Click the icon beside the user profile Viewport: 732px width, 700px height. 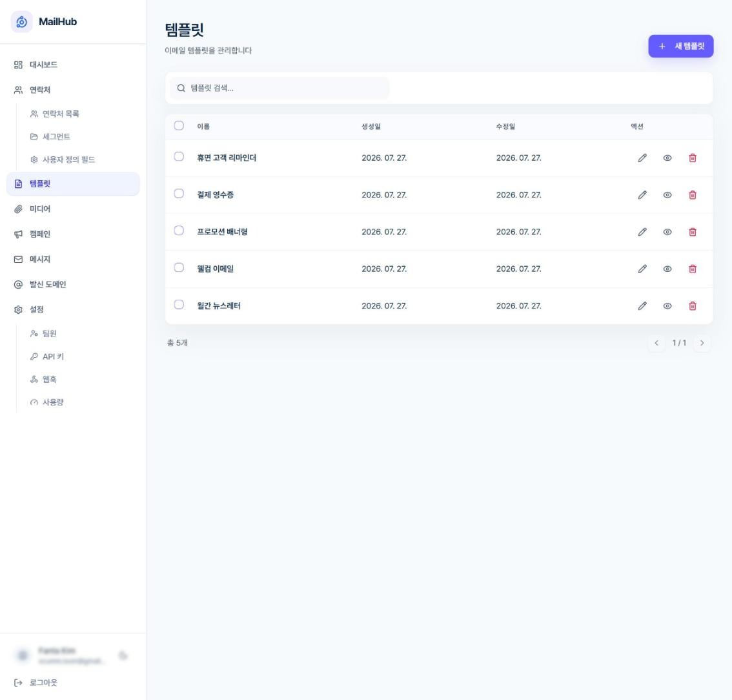coord(123,655)
